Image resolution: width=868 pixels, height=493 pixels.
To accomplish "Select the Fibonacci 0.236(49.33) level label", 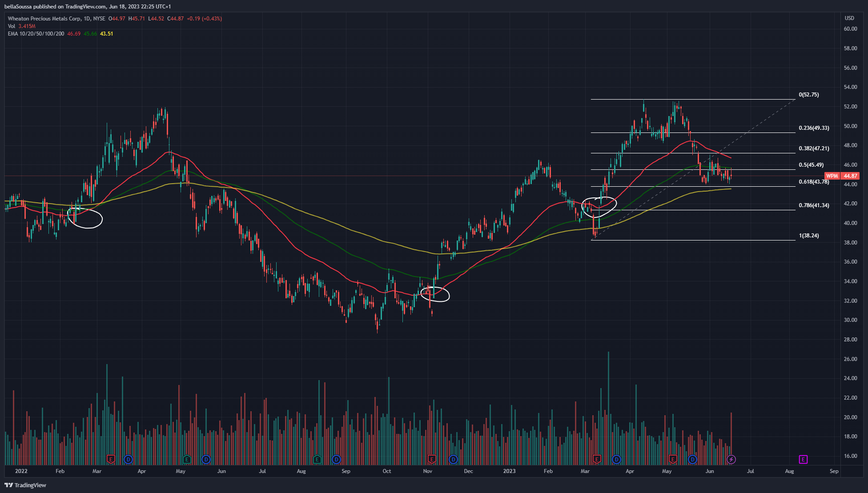I will [x=814, y=128].
